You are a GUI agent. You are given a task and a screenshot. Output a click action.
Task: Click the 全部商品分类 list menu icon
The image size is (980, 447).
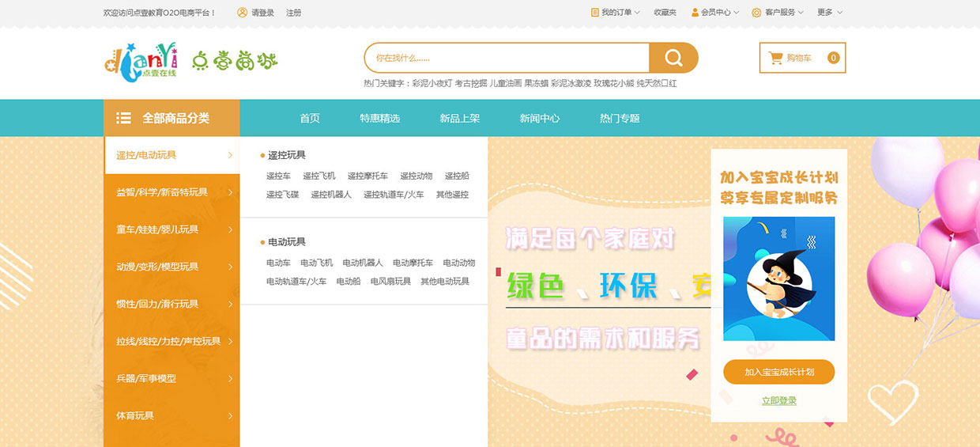pos(123,118)
